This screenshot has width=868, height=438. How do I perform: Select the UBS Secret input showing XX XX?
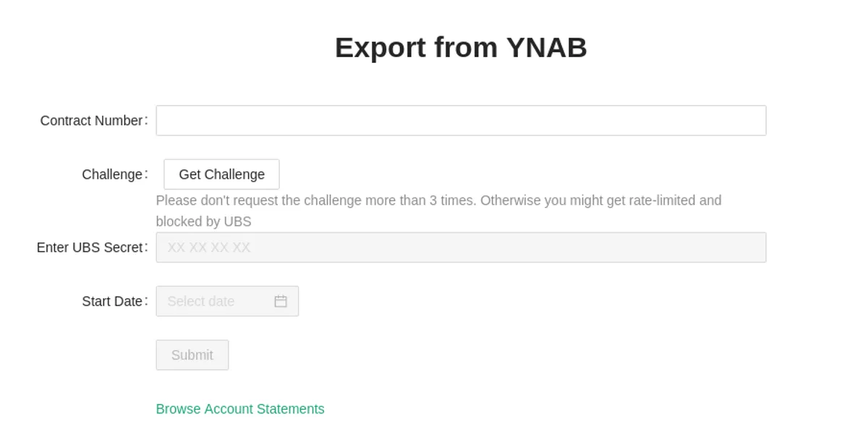461,247
